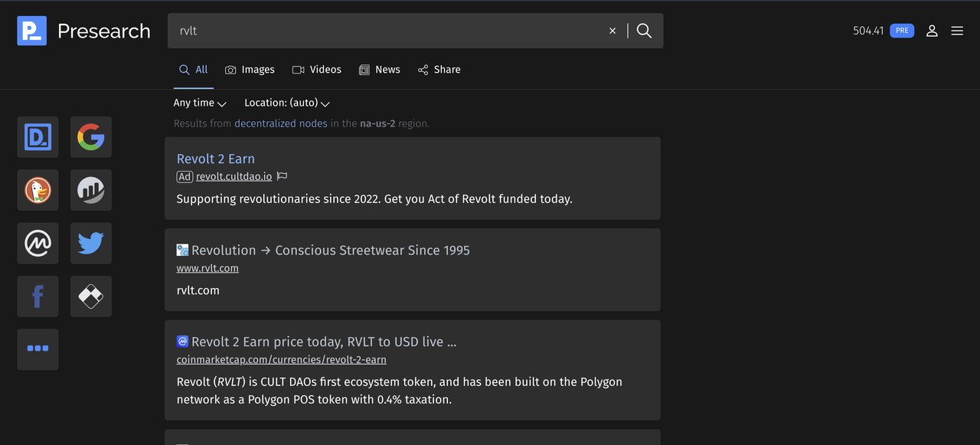Switch to the News tab
This screenshot has height=445, width=980.
tap(380, 70)
